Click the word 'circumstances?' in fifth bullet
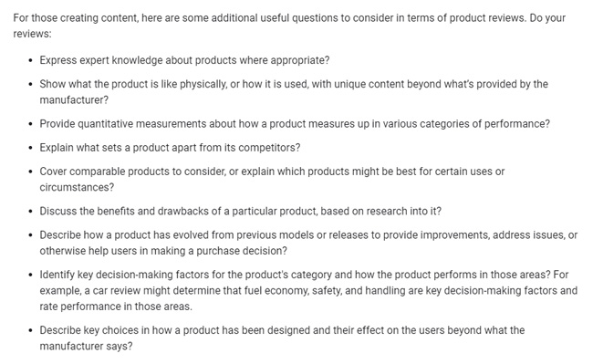Image resolution: width=593 pixels, height=364 pixels. [x=77, y=187]
